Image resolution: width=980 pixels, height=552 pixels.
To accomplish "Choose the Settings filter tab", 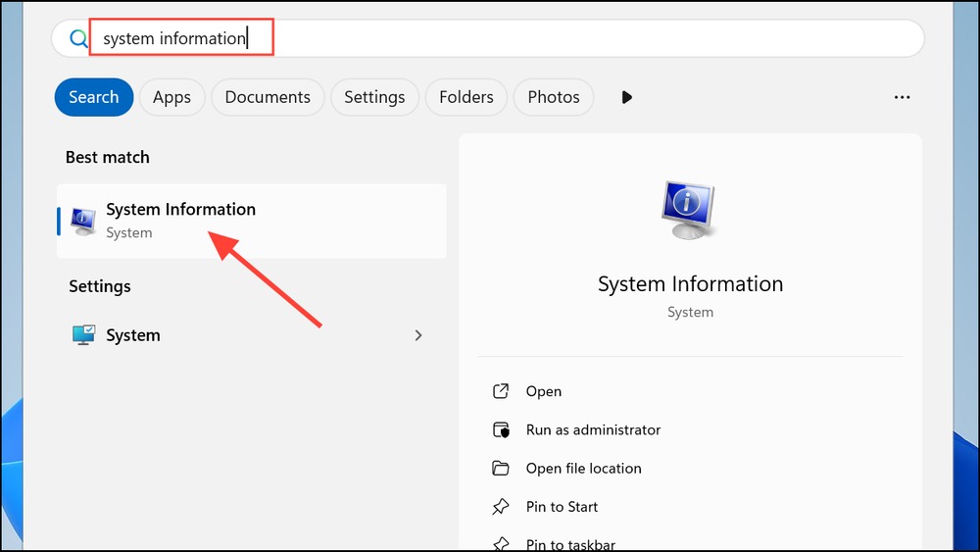I will click(x=374, y=97).
